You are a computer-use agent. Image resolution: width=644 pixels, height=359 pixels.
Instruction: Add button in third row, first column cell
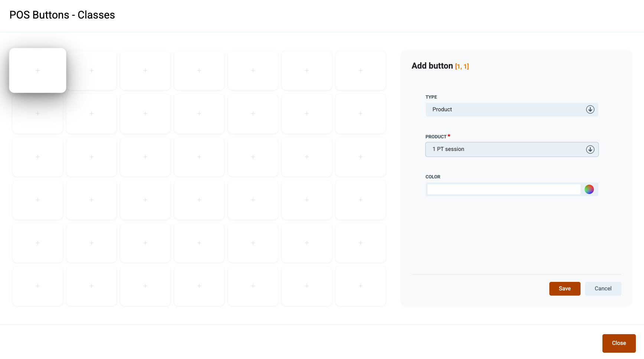coord(37,157)
